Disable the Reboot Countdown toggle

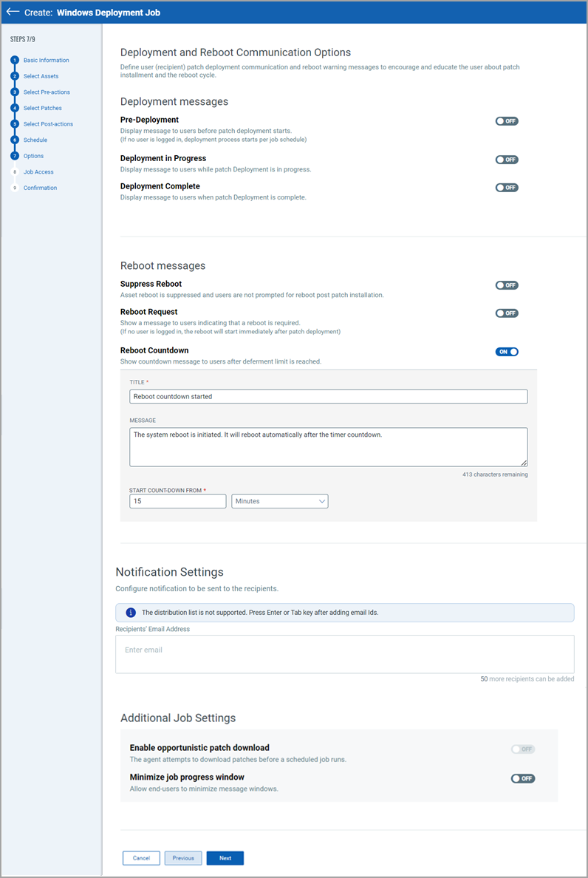(507, 352)
